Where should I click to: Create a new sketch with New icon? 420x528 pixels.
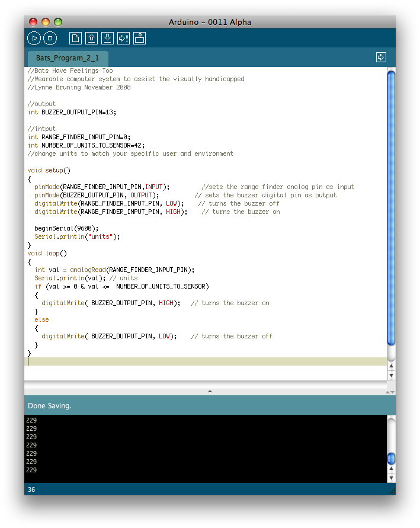tap(75, 39)
